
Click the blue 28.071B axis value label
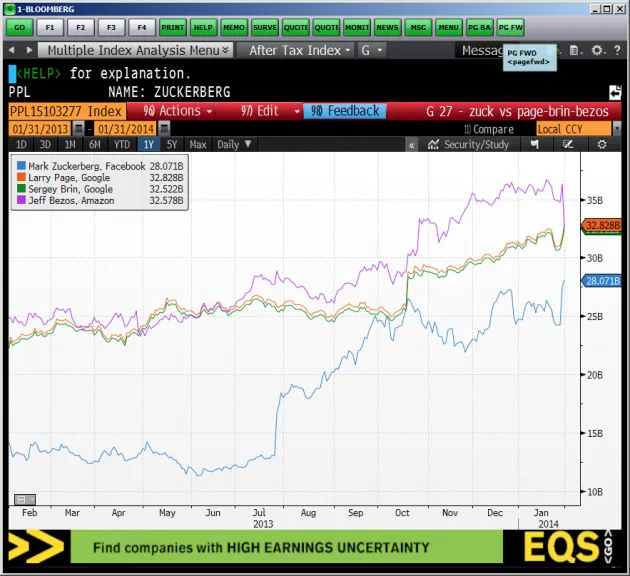[601, 281]
